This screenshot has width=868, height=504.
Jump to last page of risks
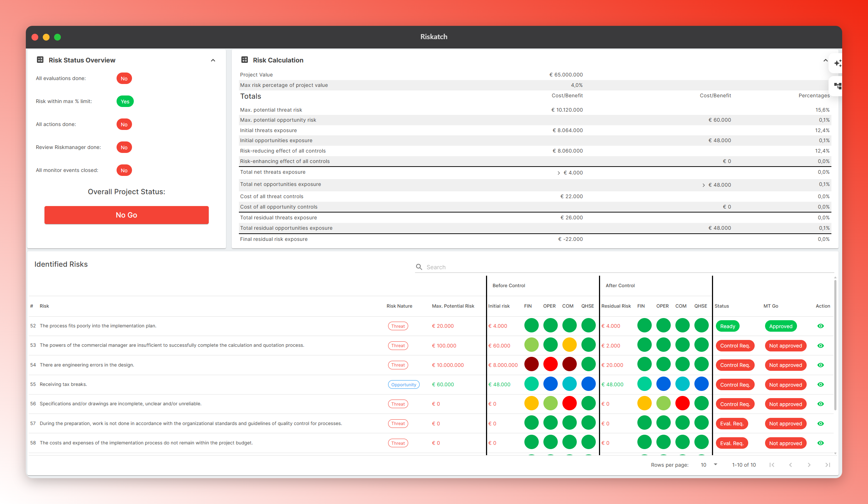tap(828, 465)
